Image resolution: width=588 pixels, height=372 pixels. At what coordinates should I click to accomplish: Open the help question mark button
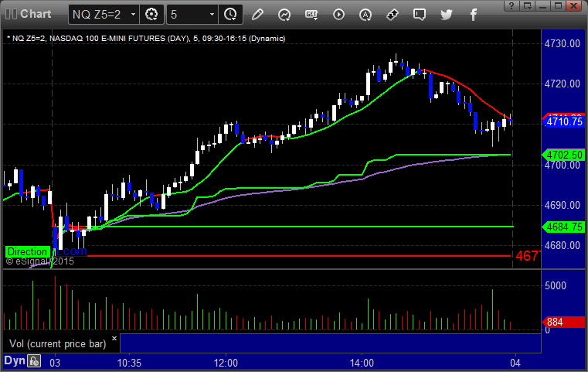tap(512, 5)
